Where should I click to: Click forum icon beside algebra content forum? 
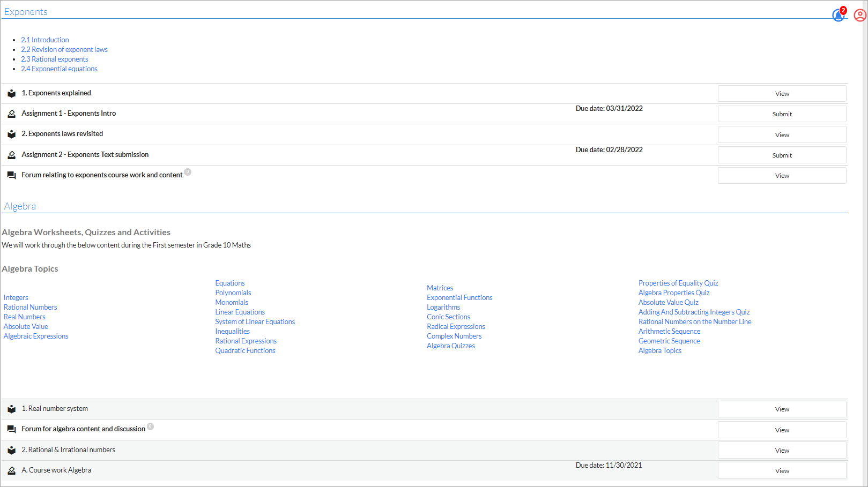click(x=11, y=430)
